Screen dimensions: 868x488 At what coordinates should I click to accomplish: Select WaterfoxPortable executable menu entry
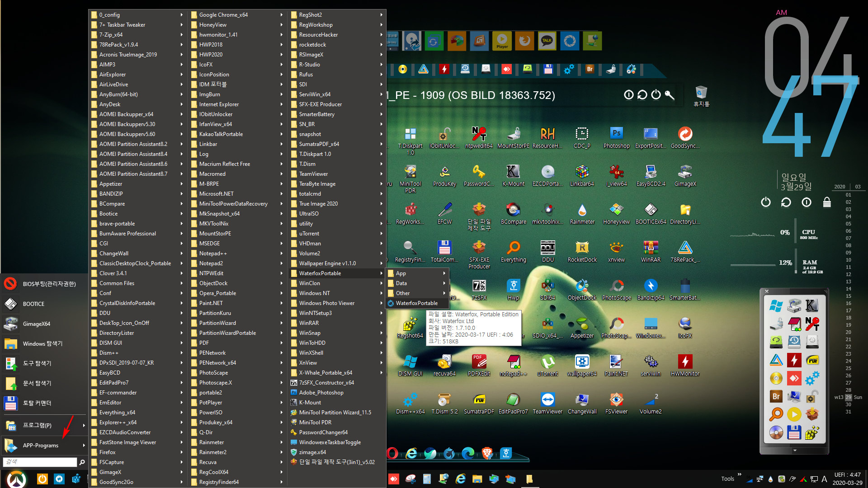416,303
